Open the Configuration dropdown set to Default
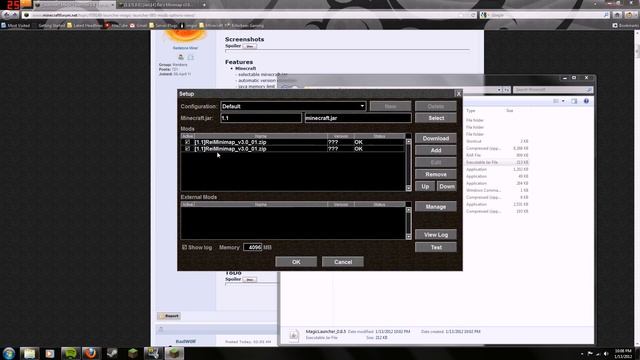 293,106
